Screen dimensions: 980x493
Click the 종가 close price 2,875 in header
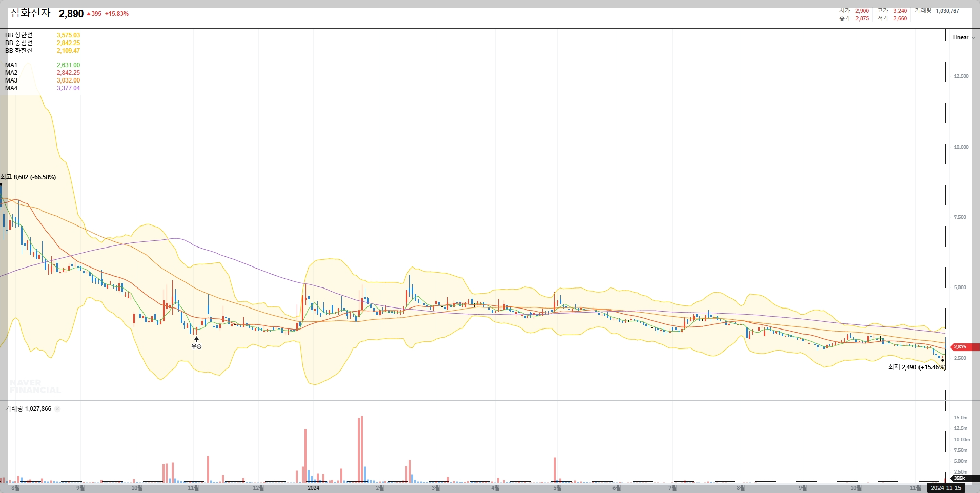click(x=862, y=18)
